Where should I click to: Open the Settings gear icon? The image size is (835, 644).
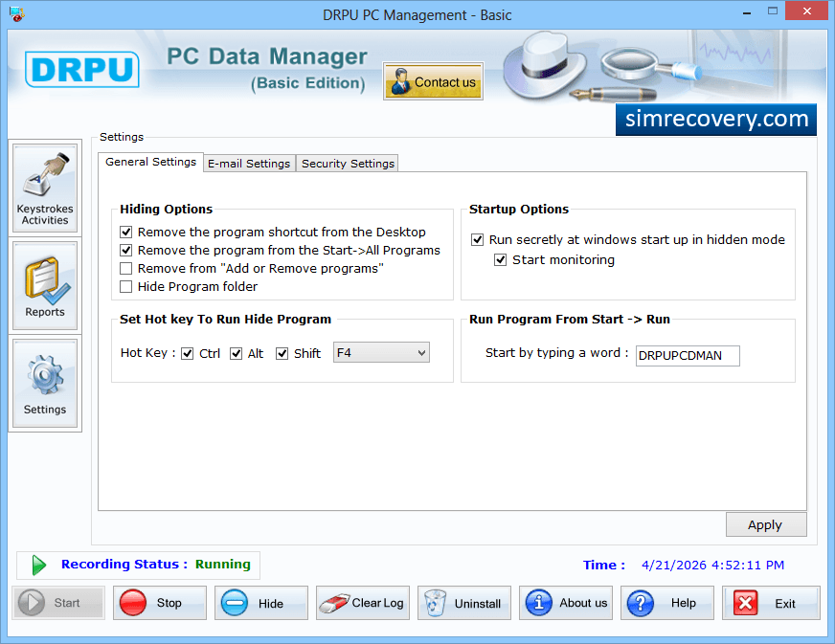click(45, 383)
